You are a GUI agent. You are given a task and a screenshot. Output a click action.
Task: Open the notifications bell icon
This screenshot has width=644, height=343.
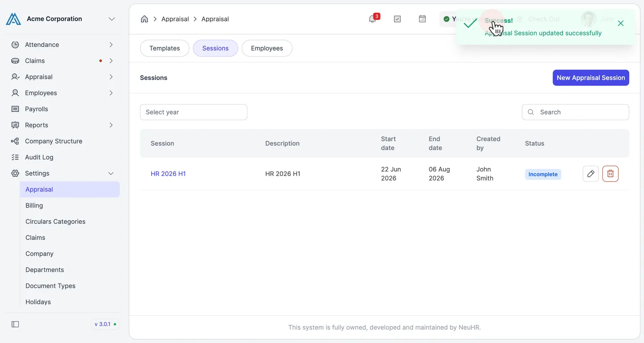(372, 19)
